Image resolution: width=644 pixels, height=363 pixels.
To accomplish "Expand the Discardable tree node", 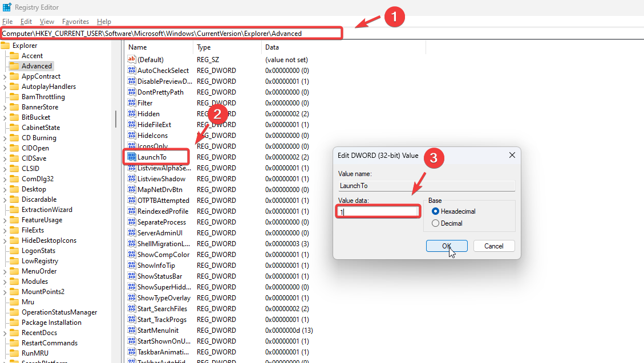I will 5,200.
